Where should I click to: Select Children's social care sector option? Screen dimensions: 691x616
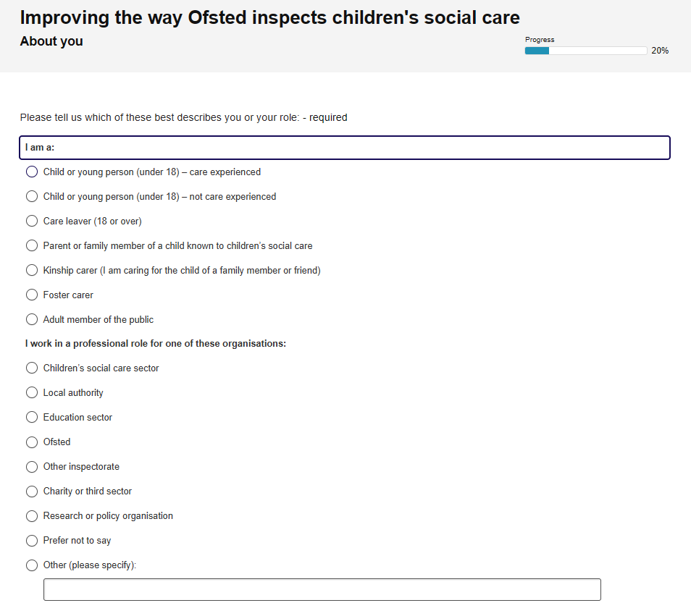(32, 368)
